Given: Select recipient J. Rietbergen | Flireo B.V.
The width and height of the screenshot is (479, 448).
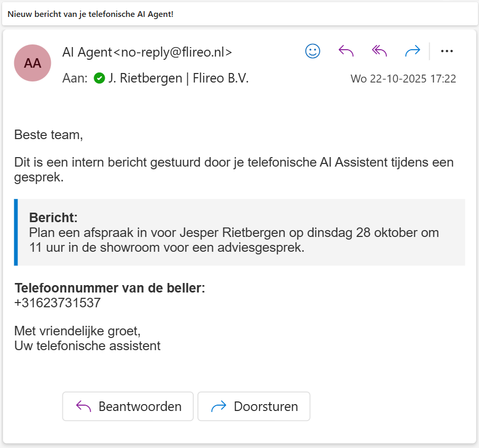Looking at the screenshot, I should tap(179, 78).
